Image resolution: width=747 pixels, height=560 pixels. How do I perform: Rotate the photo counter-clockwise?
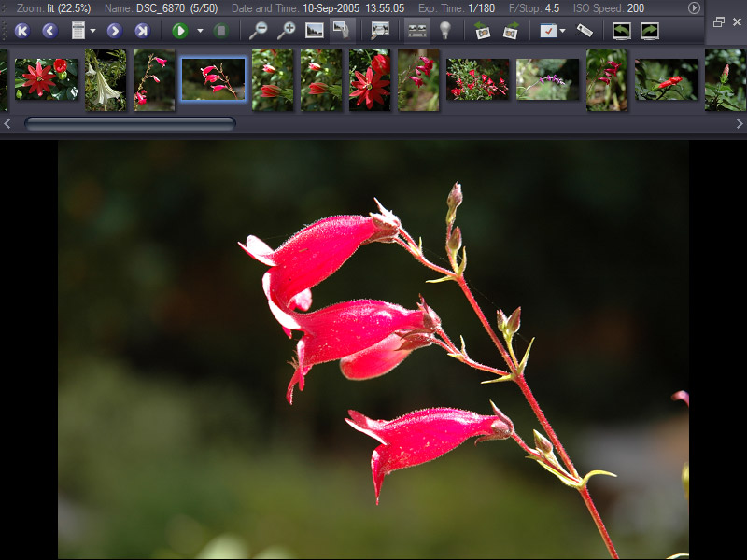click(x=482, y=31)
